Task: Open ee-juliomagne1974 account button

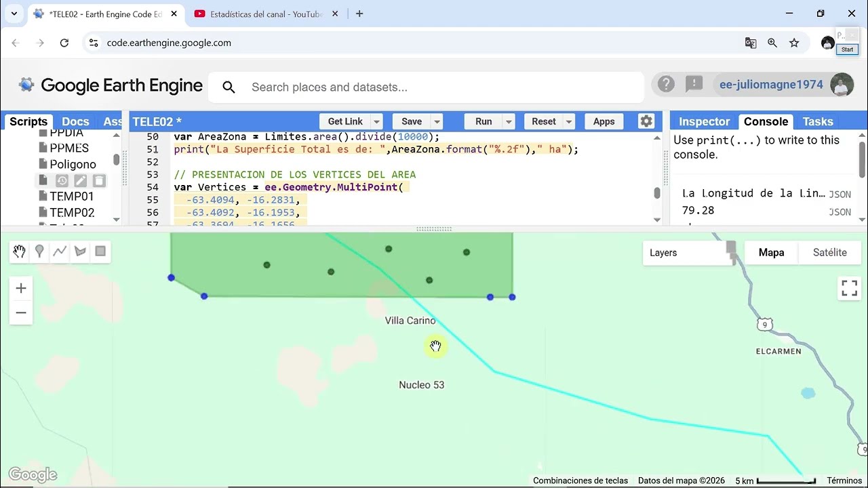Action: tap(771, 85)
